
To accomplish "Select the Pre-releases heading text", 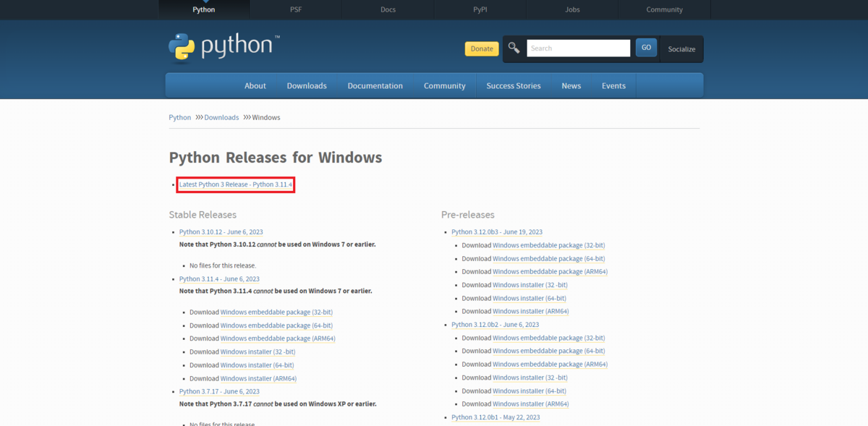I will click(x=468, y=215).
